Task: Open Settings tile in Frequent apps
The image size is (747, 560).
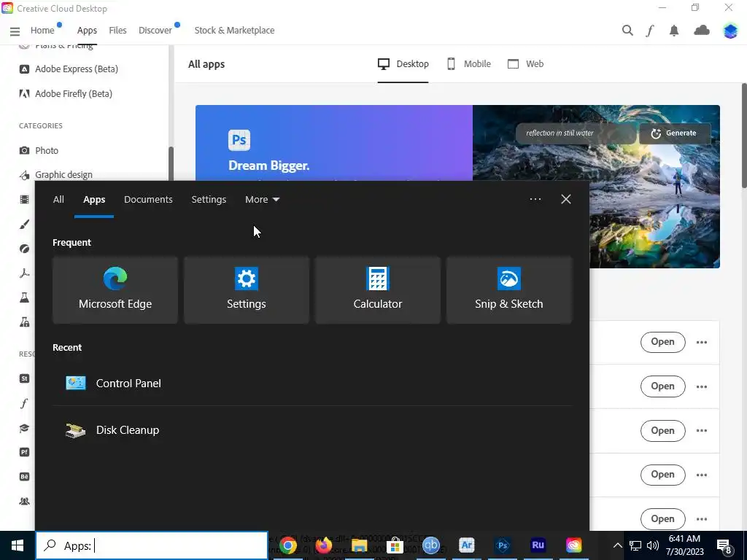Action: (x=247, y=290)
